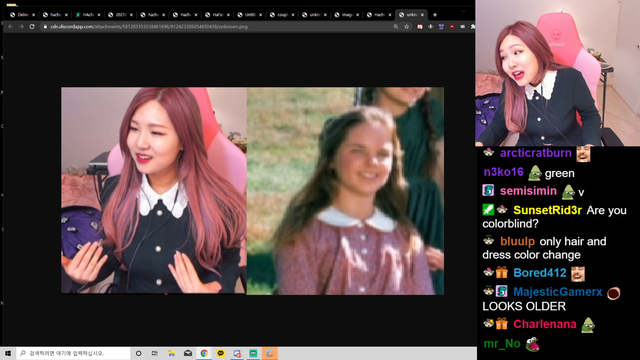Click the Windows taskbar search box

[73, 353]
